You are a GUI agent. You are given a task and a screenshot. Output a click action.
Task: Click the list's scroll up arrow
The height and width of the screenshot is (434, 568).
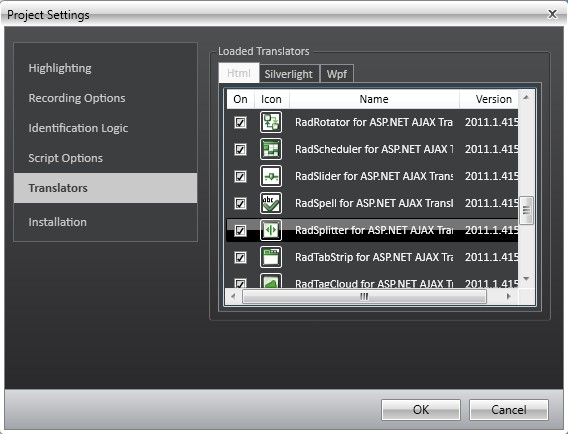526,97
